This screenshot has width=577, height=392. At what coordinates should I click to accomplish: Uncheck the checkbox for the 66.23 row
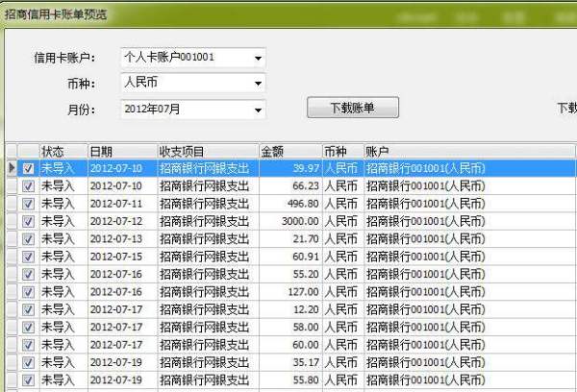[x=28, y=186]
